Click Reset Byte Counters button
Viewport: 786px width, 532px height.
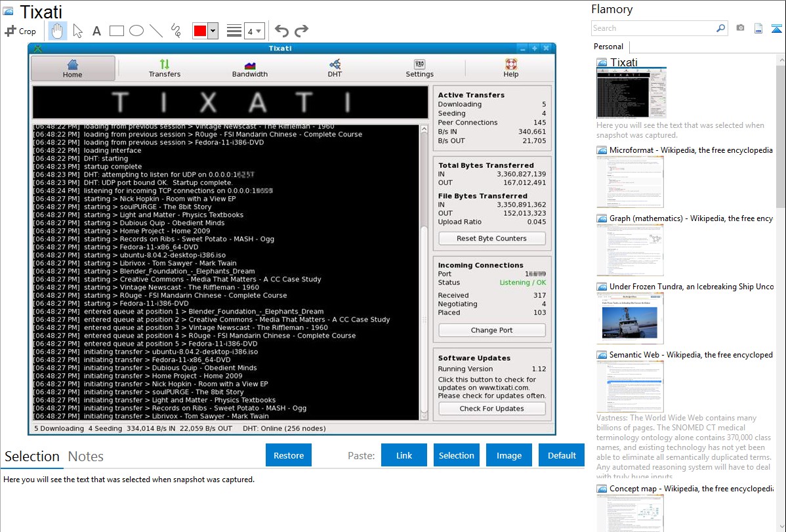[492, 238]
